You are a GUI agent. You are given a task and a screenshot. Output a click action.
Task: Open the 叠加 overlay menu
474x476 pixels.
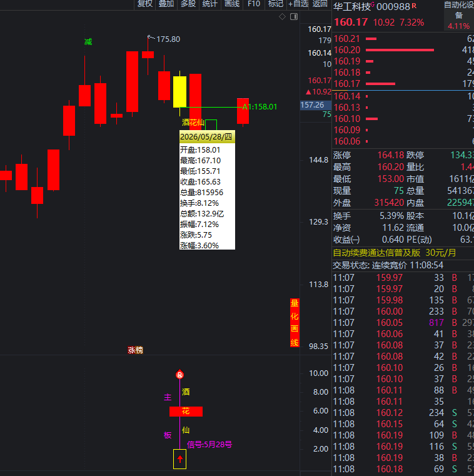pos(166,4)
